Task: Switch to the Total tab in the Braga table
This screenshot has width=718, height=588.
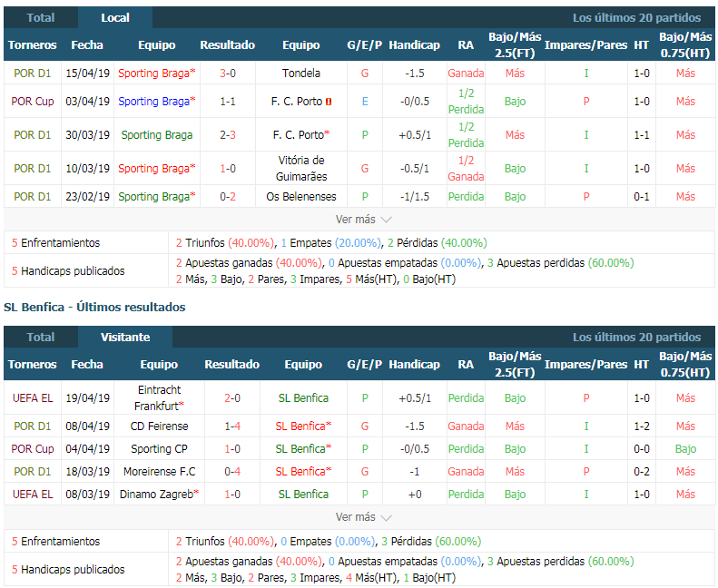Action: pos(41,18)
